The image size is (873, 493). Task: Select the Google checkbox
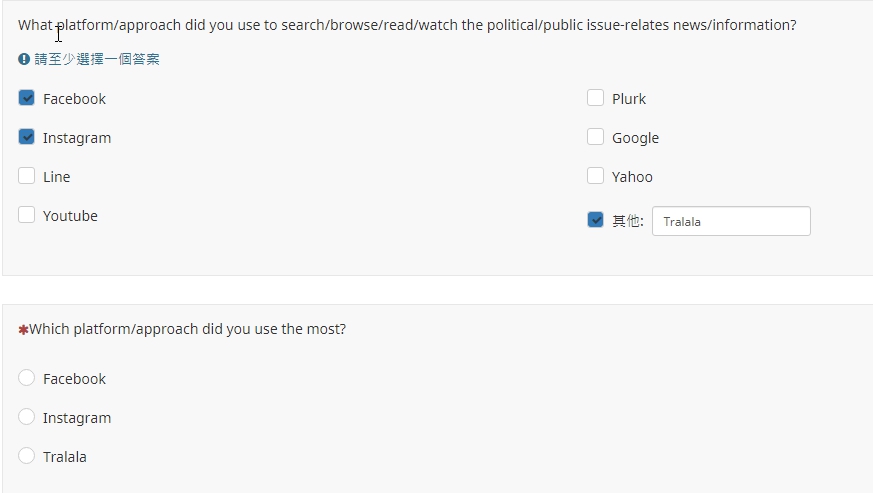(x=596, y=137)
